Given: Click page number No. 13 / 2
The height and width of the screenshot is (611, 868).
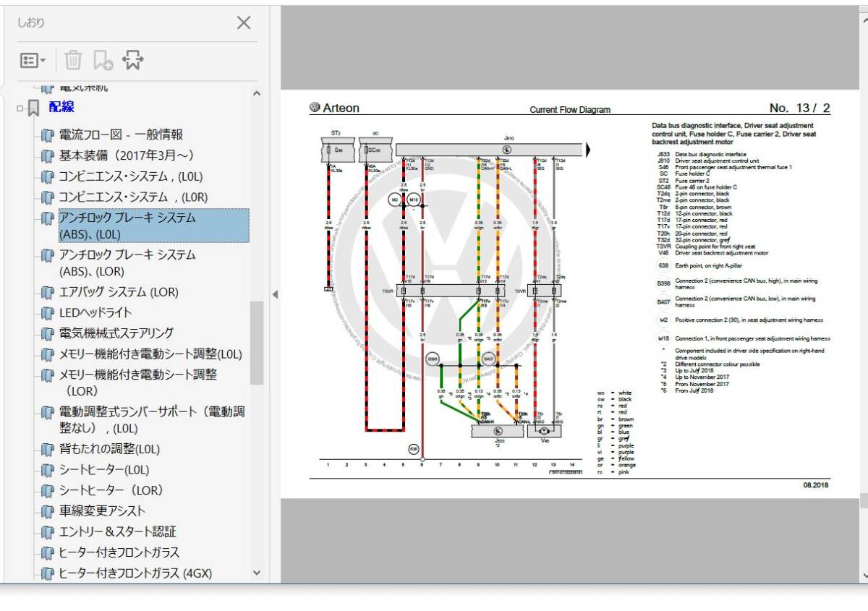Looking at the screenshot, I should click(x=800, y=108).
